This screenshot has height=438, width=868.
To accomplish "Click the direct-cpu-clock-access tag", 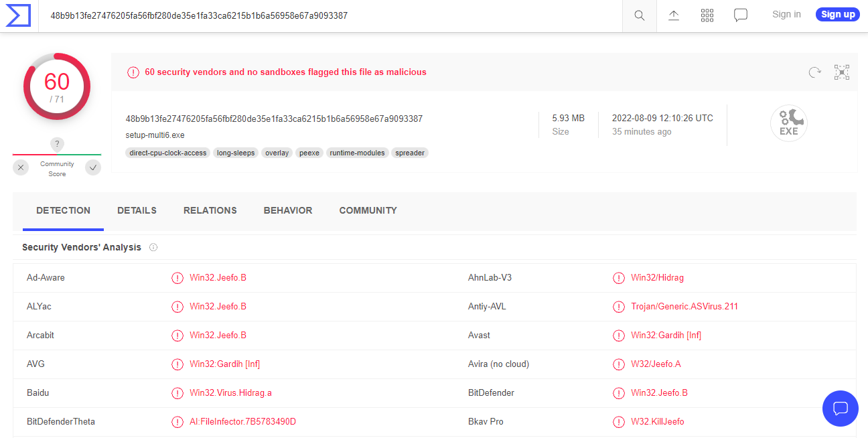I will coord(168,153).
